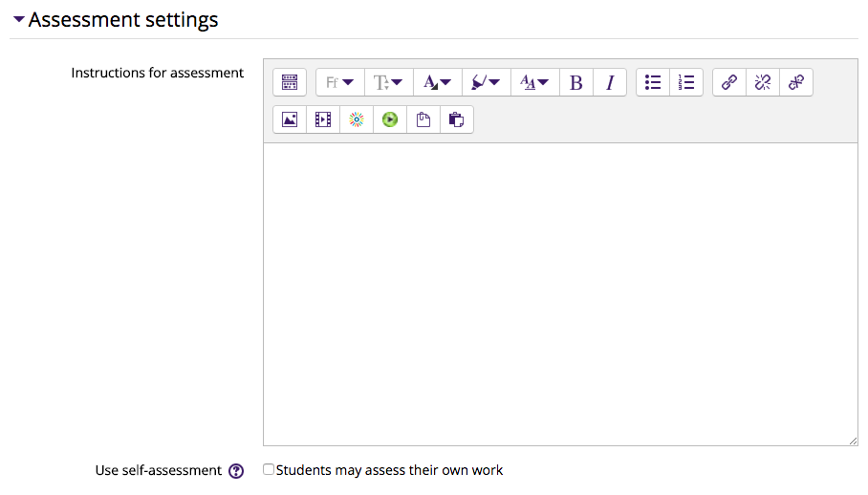
Task: Open the background highlight color dropdown
Action: point(486,82)
